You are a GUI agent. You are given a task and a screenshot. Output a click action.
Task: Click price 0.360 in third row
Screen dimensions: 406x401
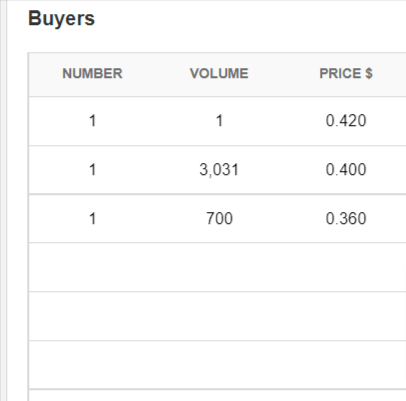[346, 219]
